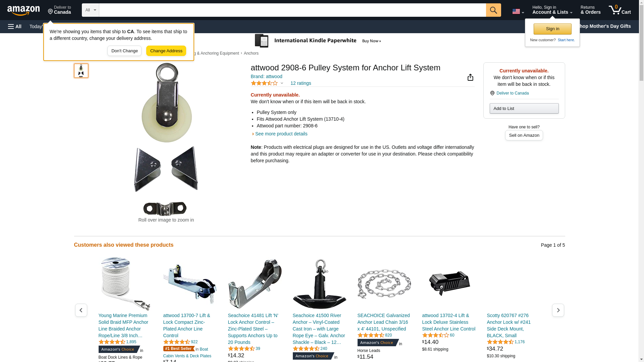Image resolution: width=644 pixels, height=362 pixels.
Task: Expand the star rating popover chevron
Action: [282, 83]
